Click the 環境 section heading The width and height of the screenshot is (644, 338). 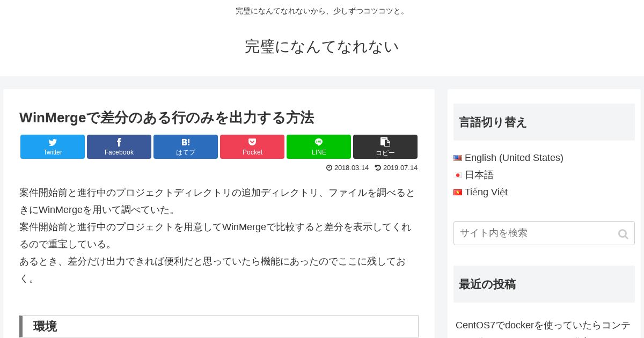coord(219,326)
